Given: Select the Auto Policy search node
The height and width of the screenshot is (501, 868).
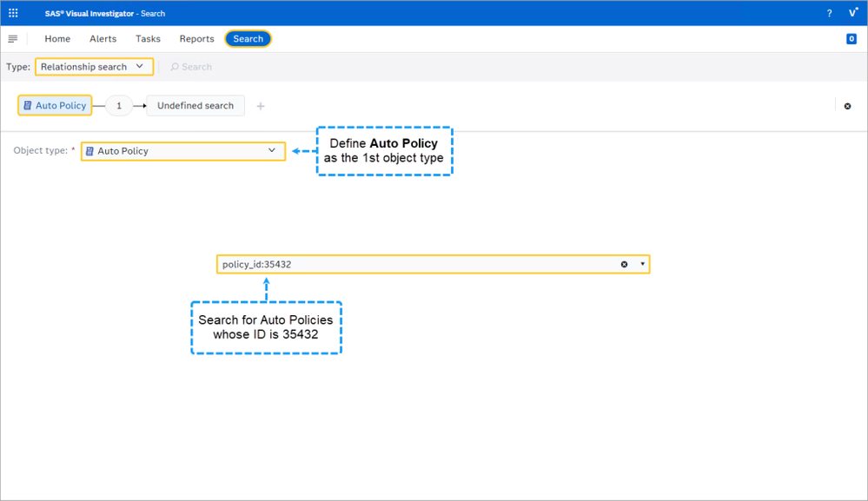Looking at the screenshot, I should (x=55, y=106).
